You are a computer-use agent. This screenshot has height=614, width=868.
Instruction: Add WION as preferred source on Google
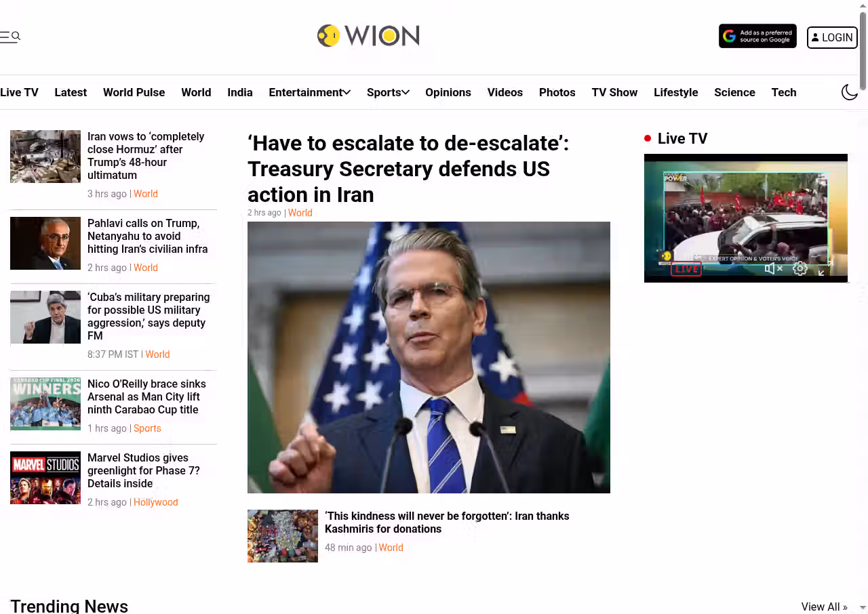pyautogui.click(x=757, y=37)
